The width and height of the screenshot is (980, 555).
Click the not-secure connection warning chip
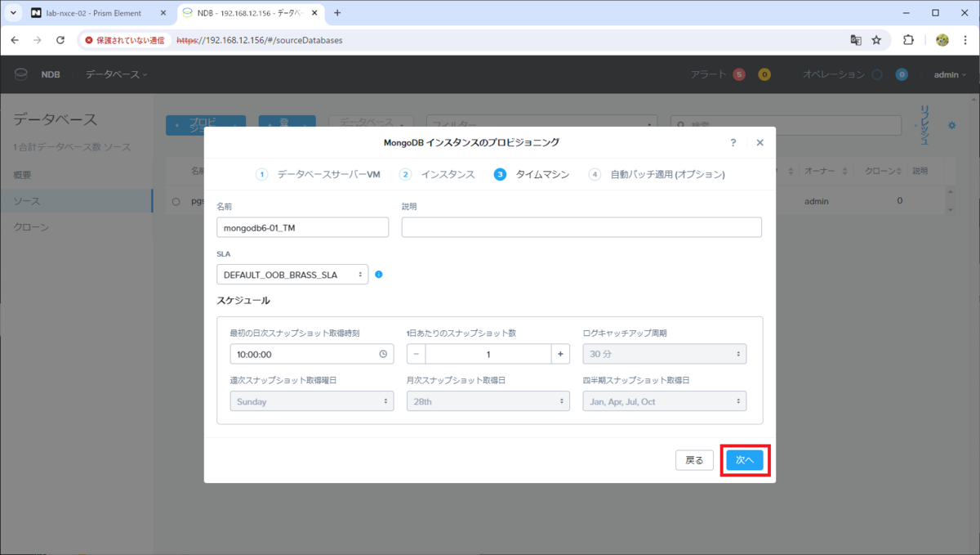[x=125, y=40]
